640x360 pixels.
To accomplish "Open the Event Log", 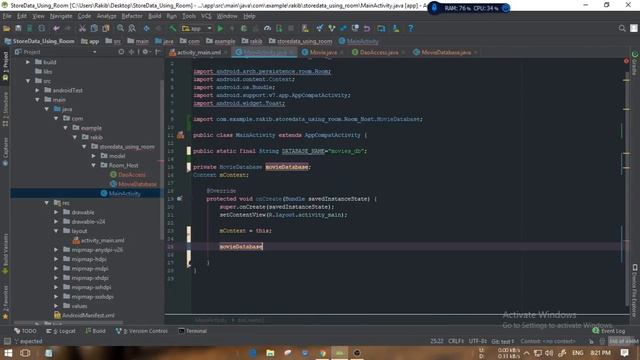I will [609, 331].
